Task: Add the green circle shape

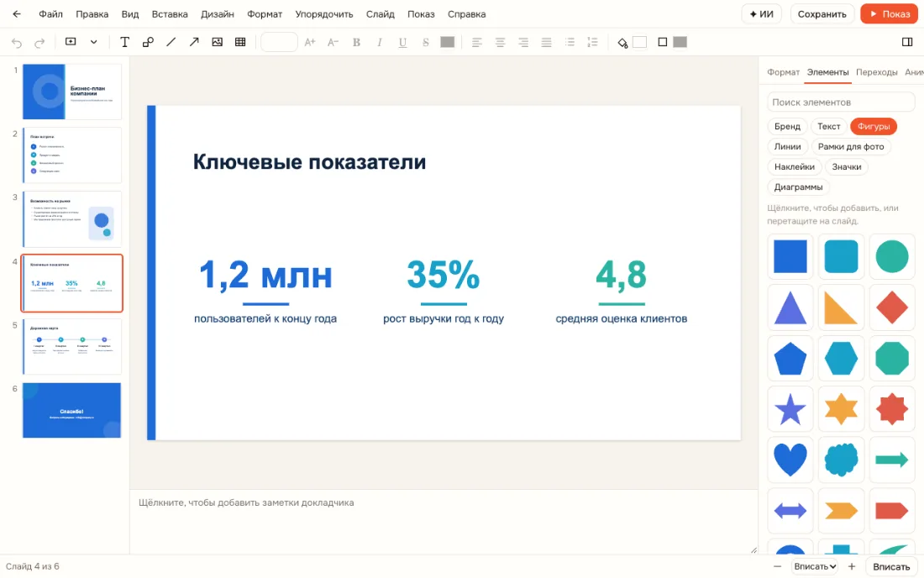Action: [891, 256]
